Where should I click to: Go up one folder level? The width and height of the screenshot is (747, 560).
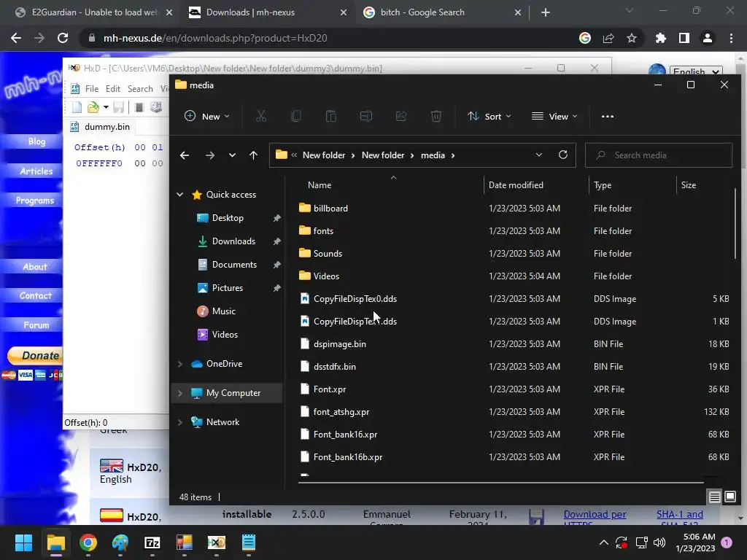(x=253, y=155)
